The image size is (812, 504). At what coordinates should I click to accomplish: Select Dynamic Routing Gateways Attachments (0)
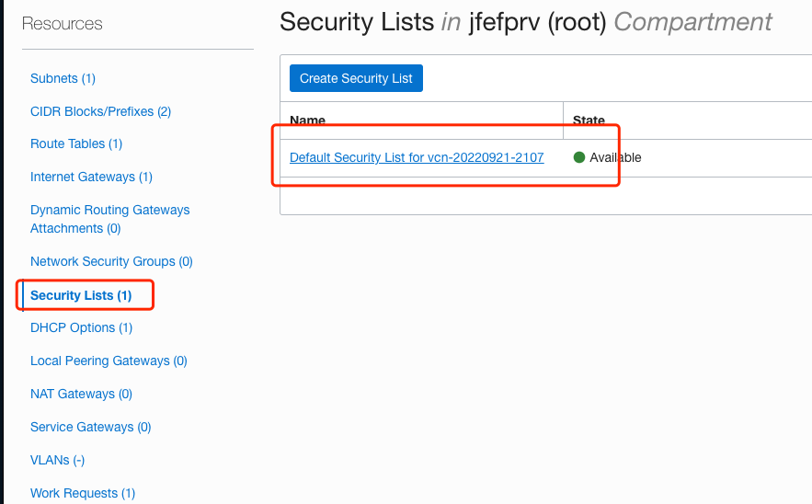[x=109, y=219]
